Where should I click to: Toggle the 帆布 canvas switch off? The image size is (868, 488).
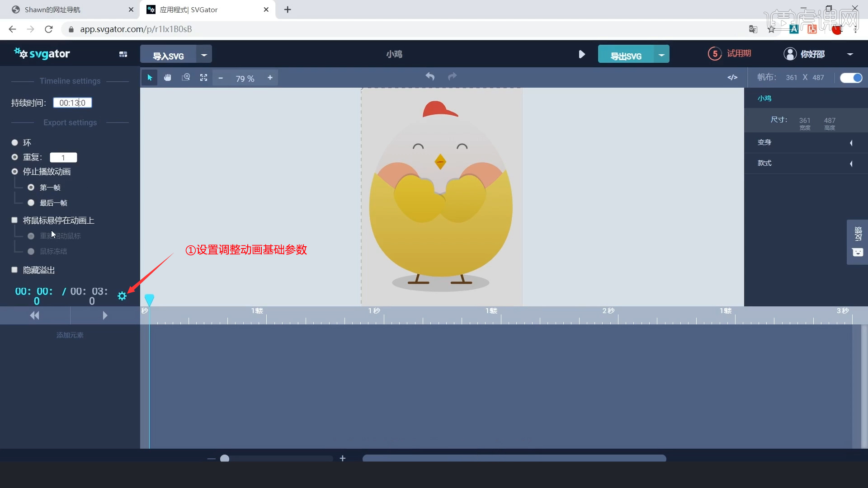[851, 77]
